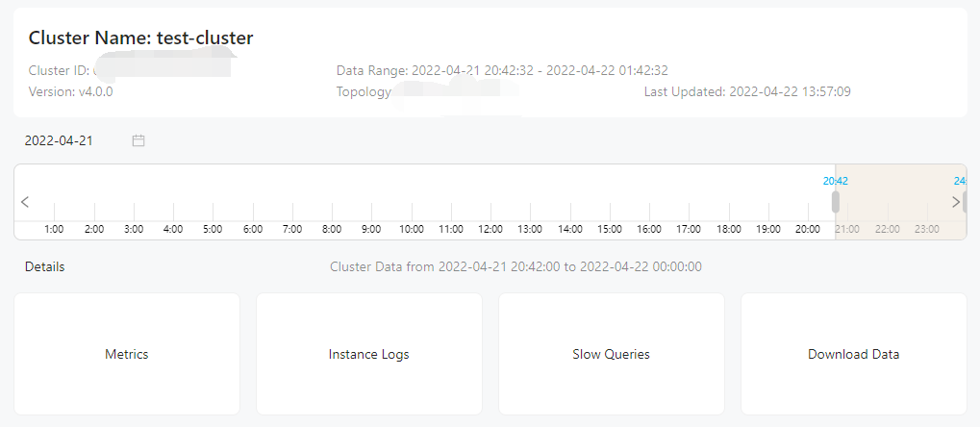The height and width of the screenshot is (427, 980).
Task: Click the 9:00 mark on the timeline
Action: point(371,230)
